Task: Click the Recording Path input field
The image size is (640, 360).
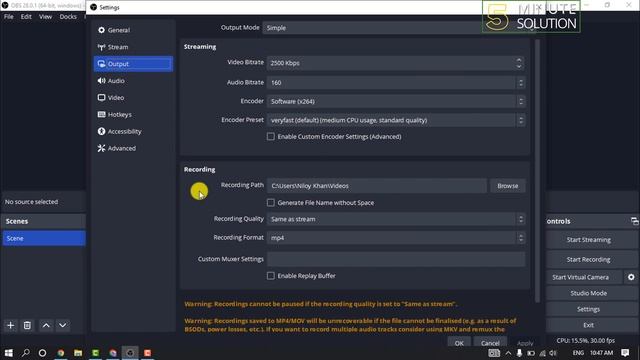Action: (x=377, y=186)
